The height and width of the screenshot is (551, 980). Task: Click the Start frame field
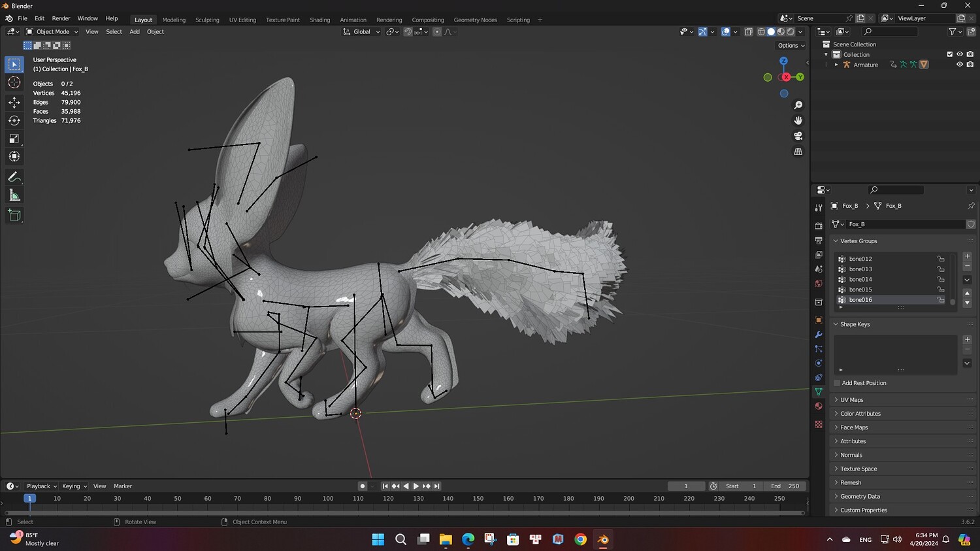point(742,486)
